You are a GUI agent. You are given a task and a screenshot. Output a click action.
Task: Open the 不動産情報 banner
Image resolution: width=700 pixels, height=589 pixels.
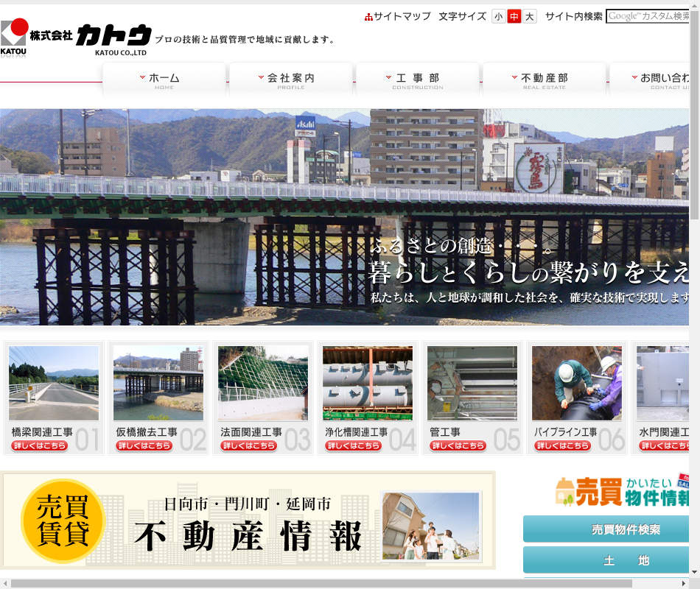coord(248,520)
